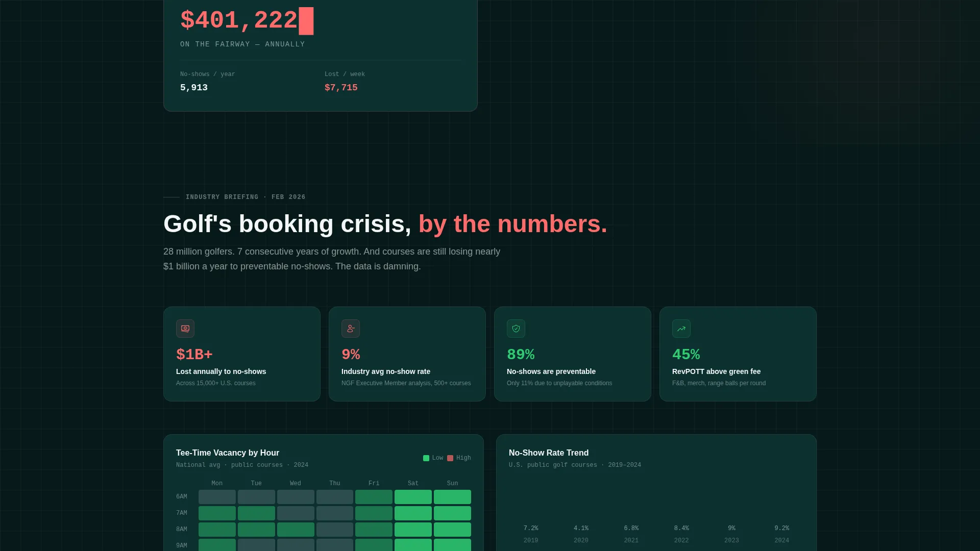This screenshot has height=551, width=980.
Task: Click the 5,913 no-shows per year value
Action: click(x=194, y=88)
